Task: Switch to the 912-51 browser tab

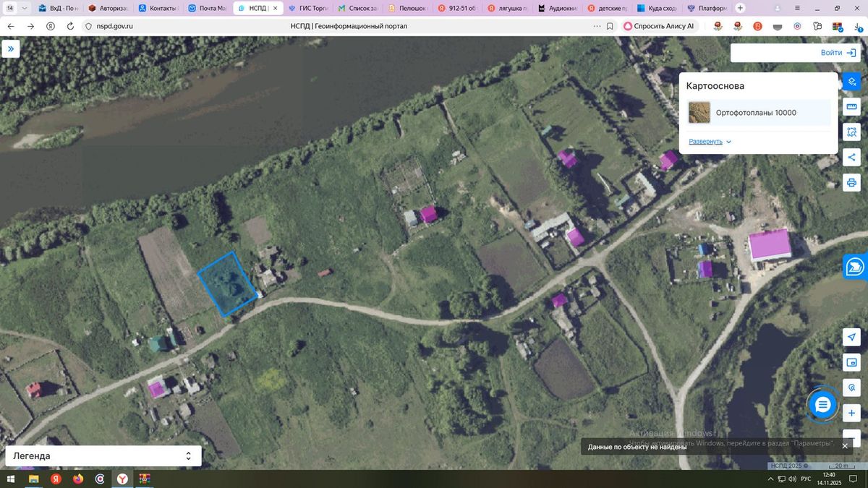Action: click(x=459, y=8)
